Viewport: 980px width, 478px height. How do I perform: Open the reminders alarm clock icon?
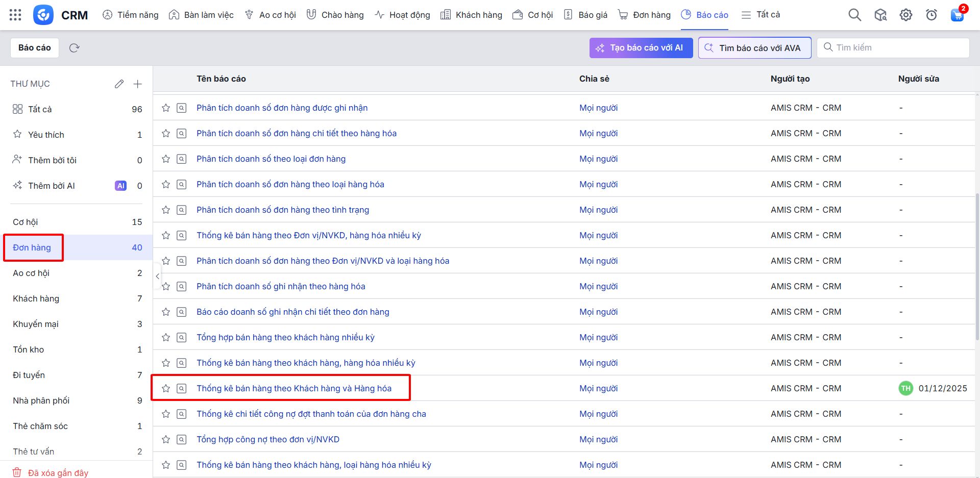pos(932,15)
